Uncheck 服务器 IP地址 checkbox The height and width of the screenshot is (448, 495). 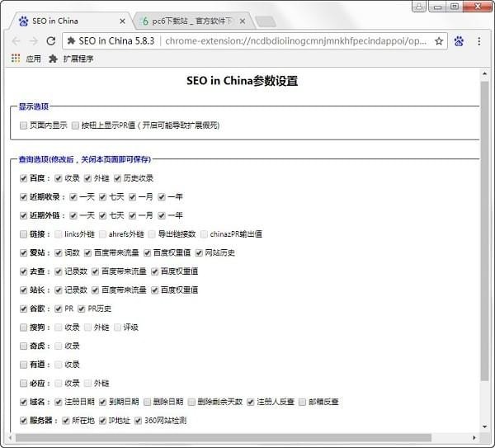[102, 421]
